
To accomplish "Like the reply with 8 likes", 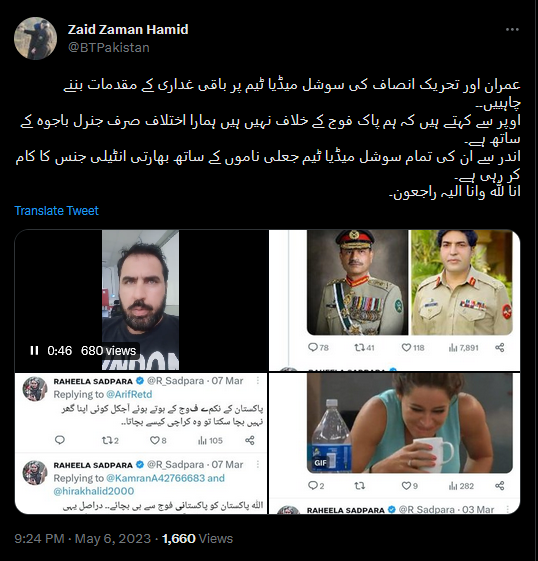I will (x=154, y=440).
